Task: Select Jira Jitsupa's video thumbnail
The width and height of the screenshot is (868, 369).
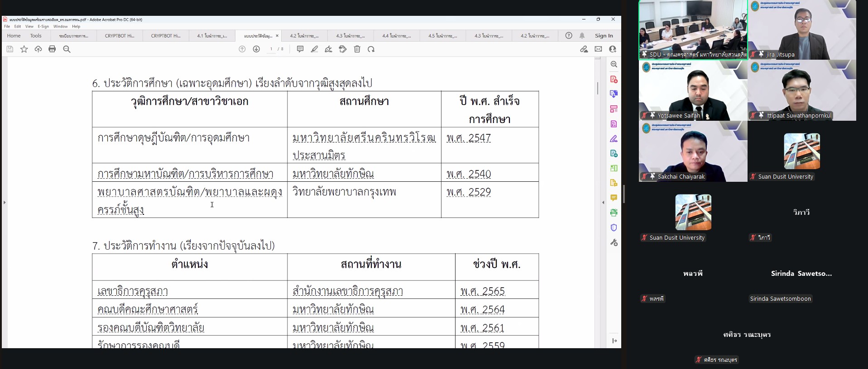Action: tap(801, 30)
